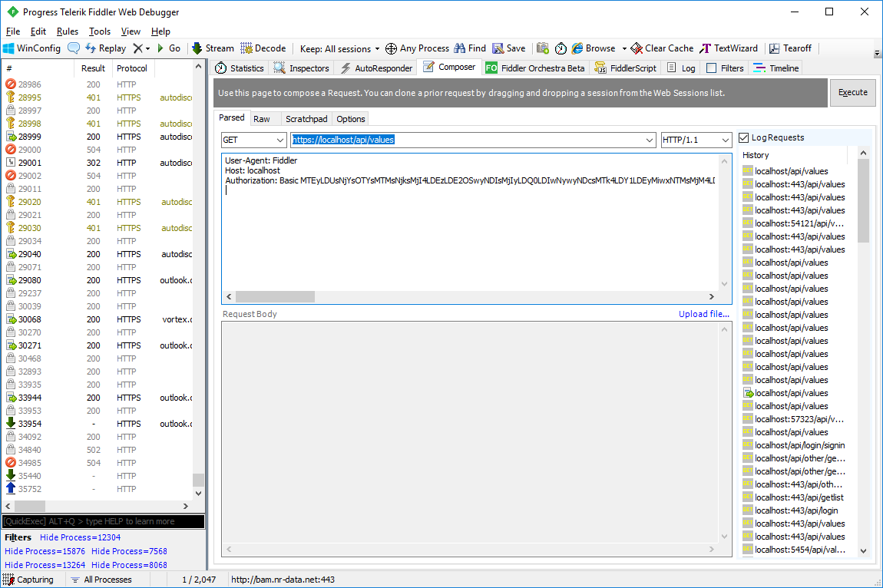Expand the Browse dropdown arrow

click(x=624, y=49)
